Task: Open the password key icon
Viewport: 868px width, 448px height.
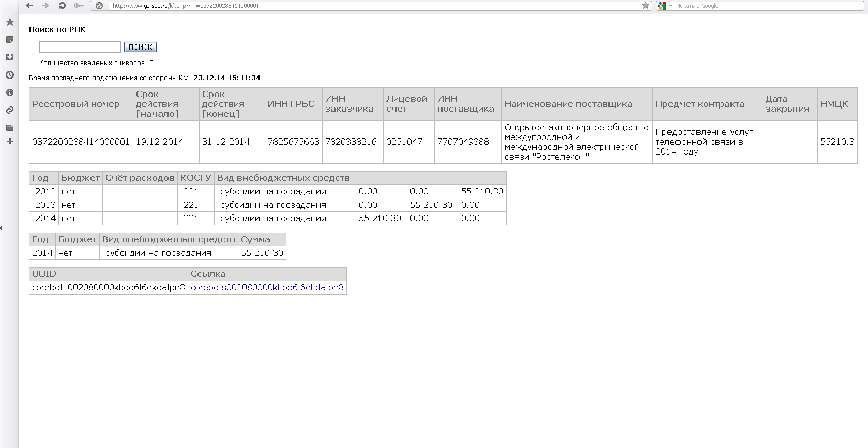Action: click(x=79, y=5)
